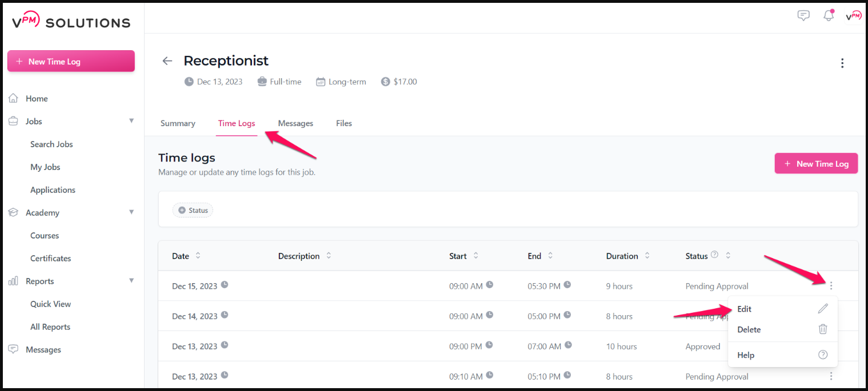
Task: Click the 10 hours duration cell
Action: click(622, 346)
